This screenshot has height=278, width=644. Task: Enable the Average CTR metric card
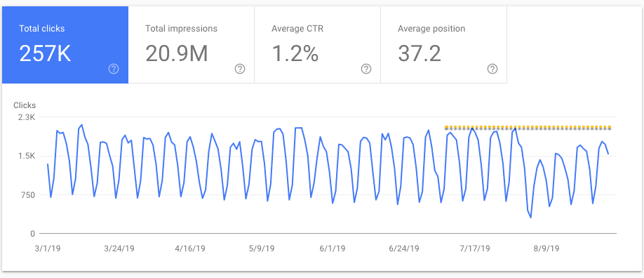click(x=318, y=45)
